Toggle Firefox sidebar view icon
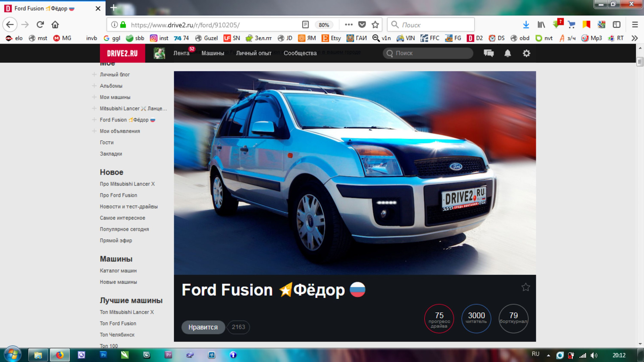 click(616, 24)
